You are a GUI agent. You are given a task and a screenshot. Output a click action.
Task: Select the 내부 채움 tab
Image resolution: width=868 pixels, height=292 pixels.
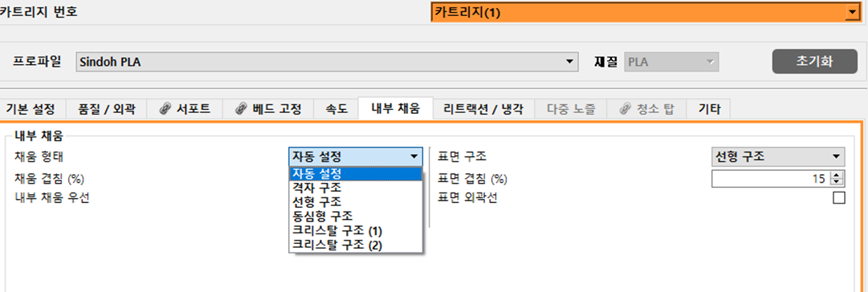(395, 108)
